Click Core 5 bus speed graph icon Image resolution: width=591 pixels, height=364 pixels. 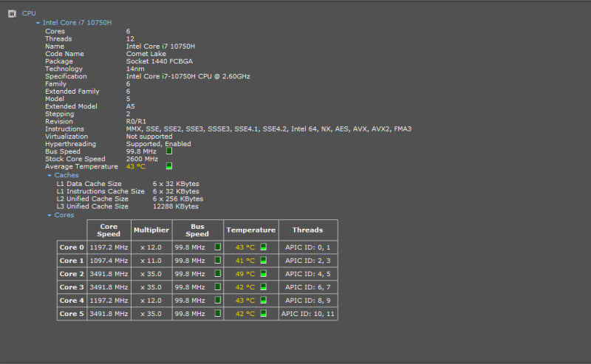click(217, 314)
